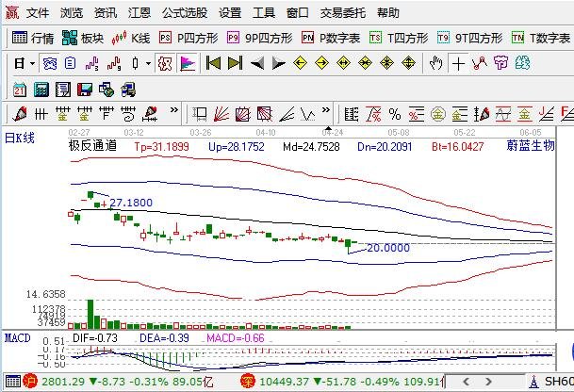Click the yellow diamond horizontal expand icon

[343, 63]
